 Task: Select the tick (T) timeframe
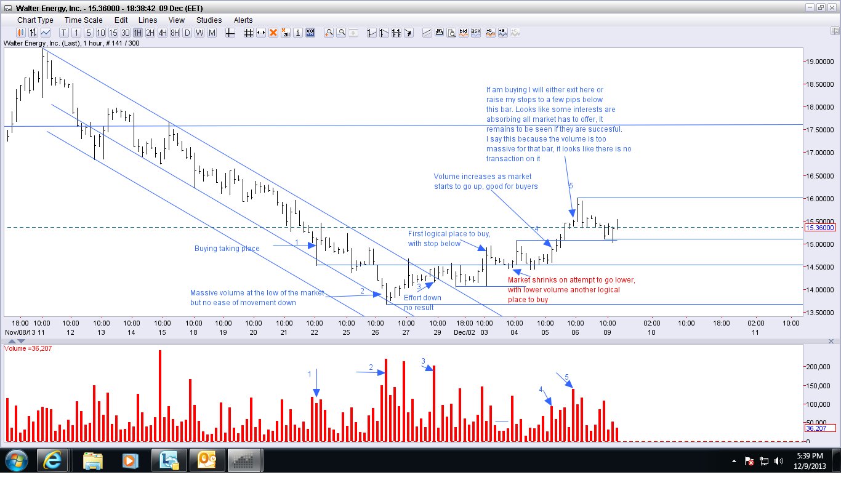(64, 33)
